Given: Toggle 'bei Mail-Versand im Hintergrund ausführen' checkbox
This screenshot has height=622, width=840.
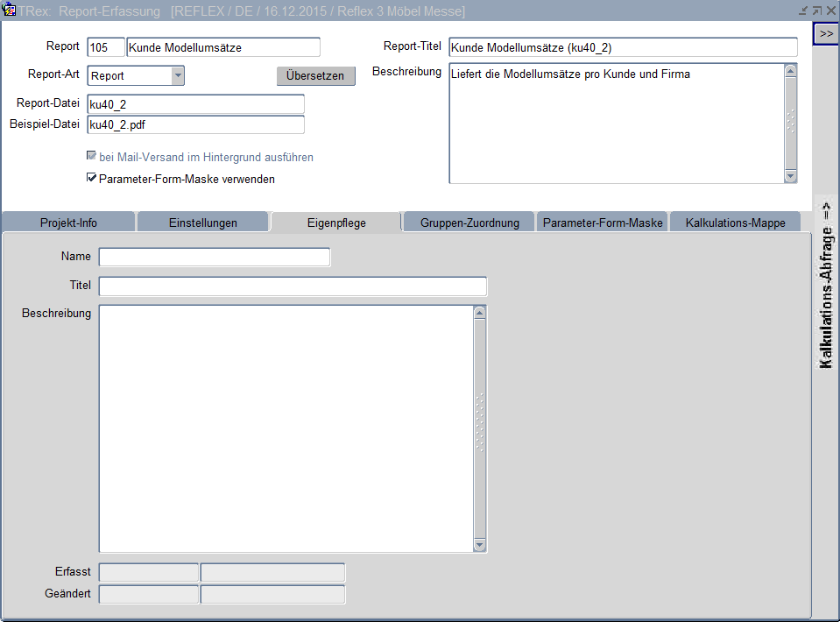Looking at the screenshot, I should 91,158.
